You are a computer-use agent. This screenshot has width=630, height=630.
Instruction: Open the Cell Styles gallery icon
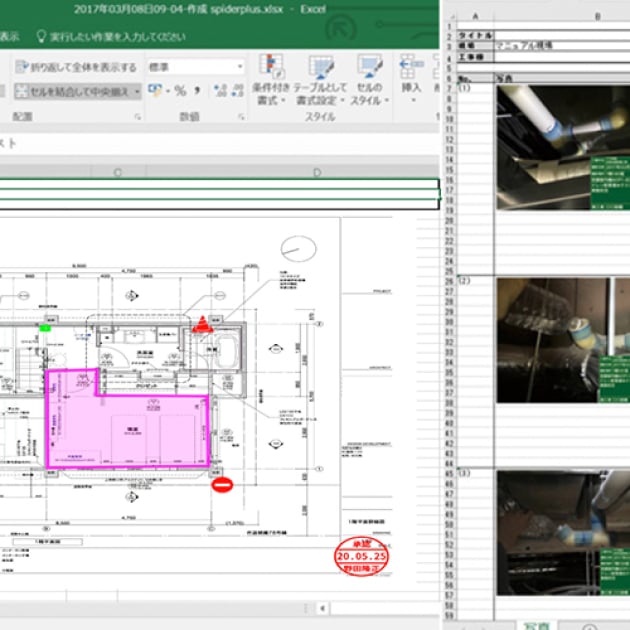click(x=369, y=68)
